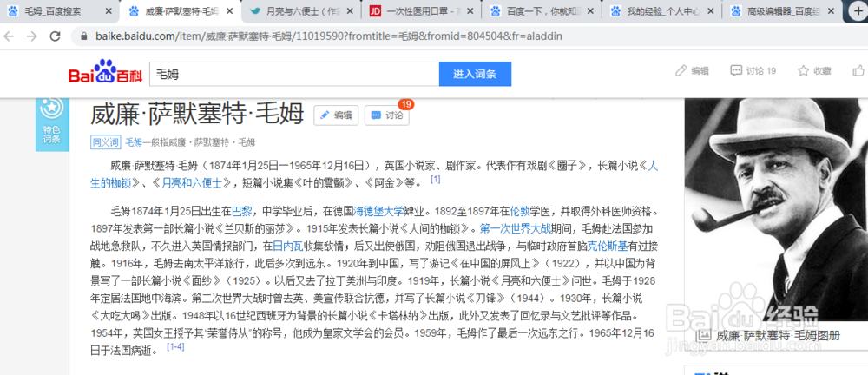The height and width of the screenshot is (375, 868).
Task: Open reference footnote [1]
Action: 435,180
